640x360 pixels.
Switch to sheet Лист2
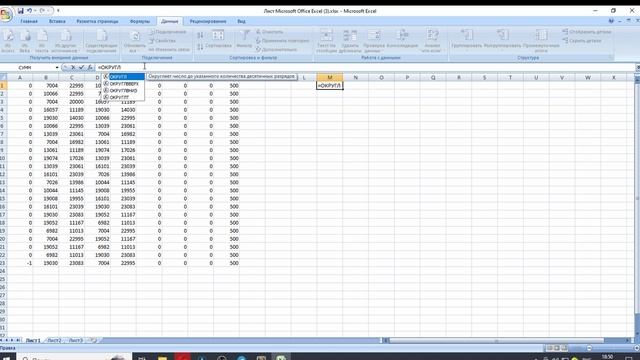pos(54,340)
